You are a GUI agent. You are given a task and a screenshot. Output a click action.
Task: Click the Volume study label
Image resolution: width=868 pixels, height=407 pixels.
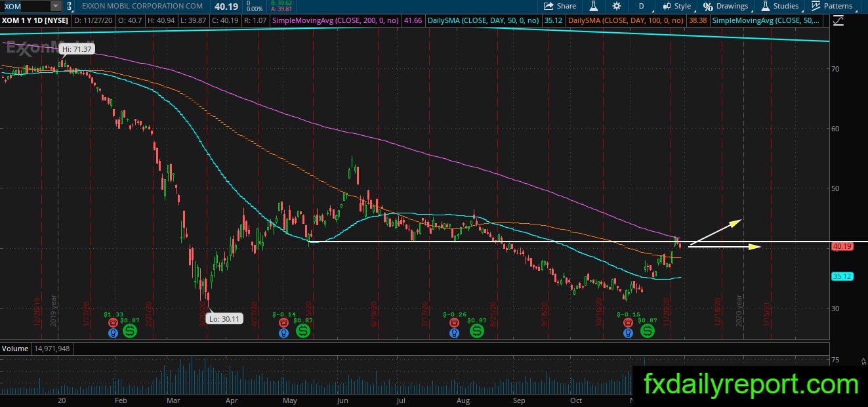point(14,349)
